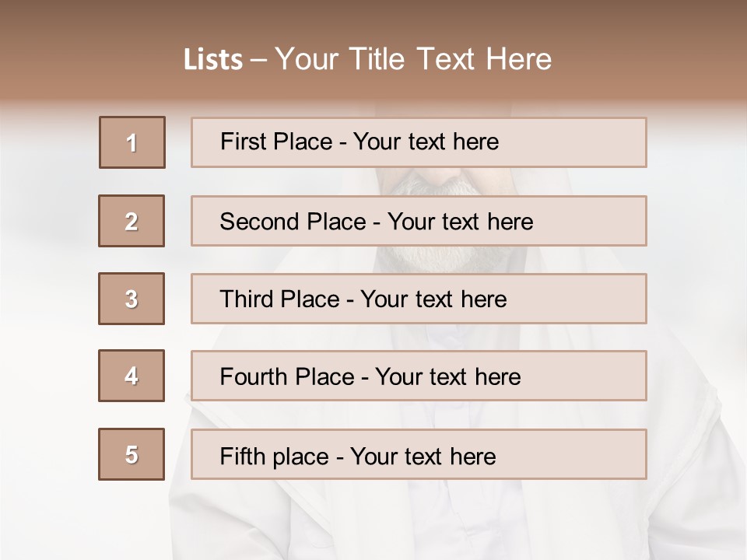
Task: Click the bold word Lists in title
Action: pyautogui.click(x=212, y=60)
